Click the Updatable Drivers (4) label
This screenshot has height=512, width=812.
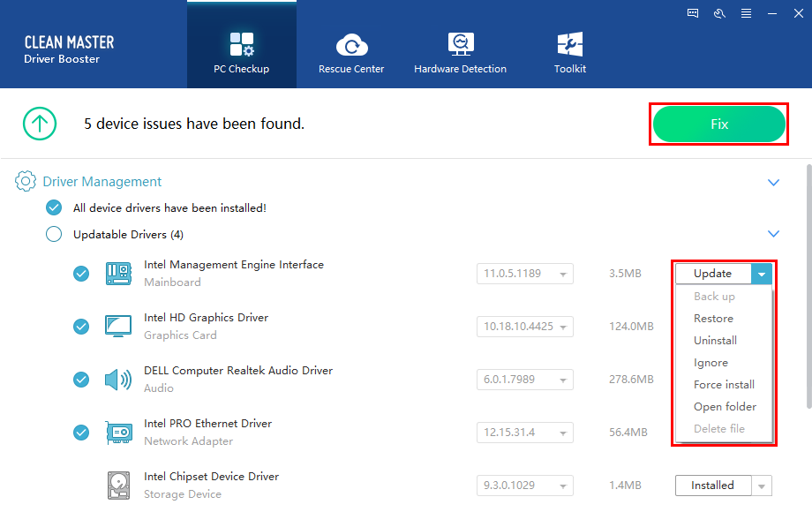click(x=129, y=235)
